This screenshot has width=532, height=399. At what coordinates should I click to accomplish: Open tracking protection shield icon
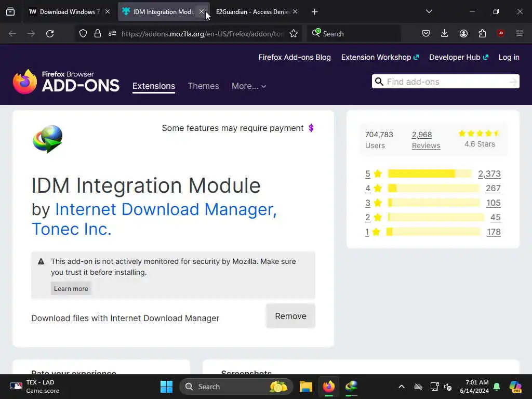point(83,34)
